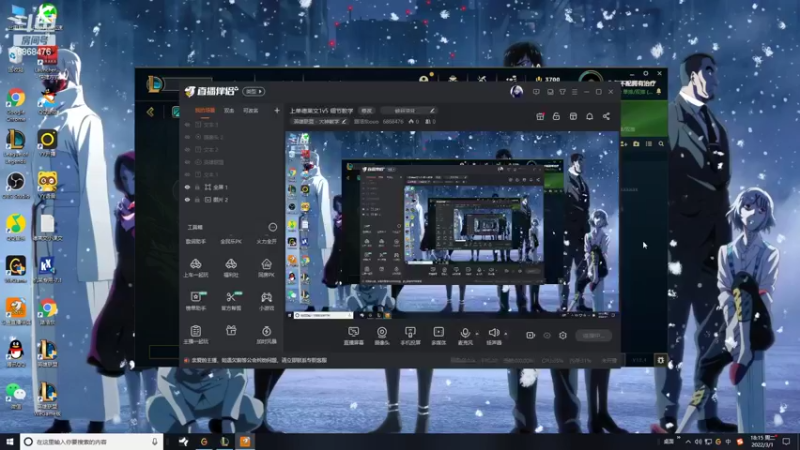The image size is (800, 450).
Task: Open the notification bell in stream header
Action: click(589, 116)
